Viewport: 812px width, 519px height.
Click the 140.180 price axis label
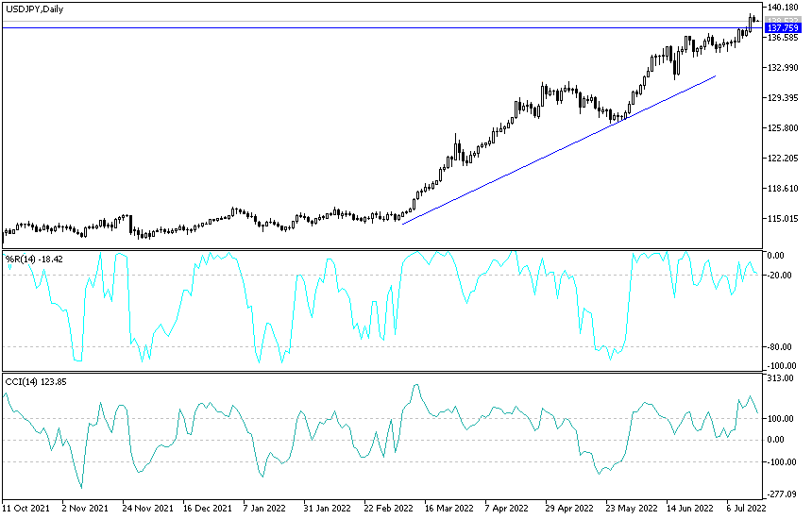[x=784, y=8]
